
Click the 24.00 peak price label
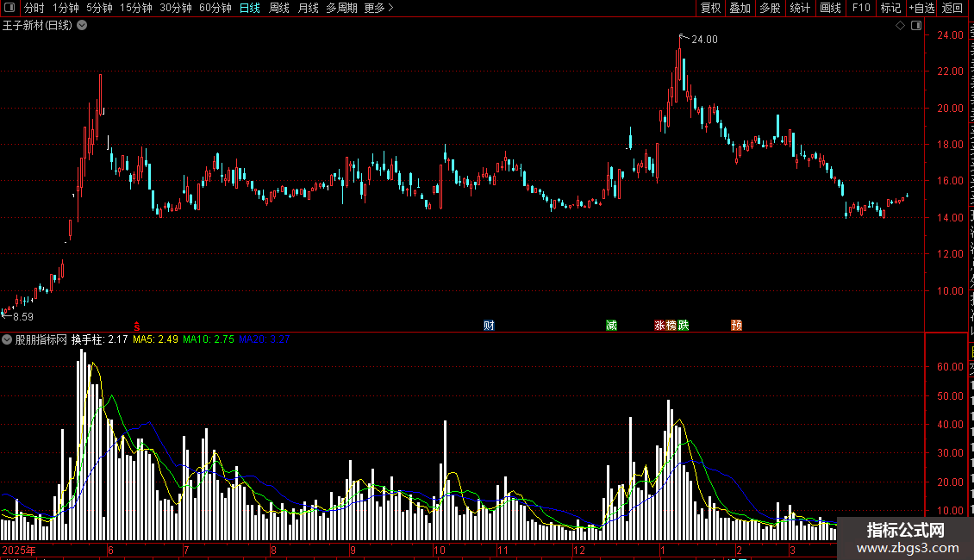tap(704, 40)
